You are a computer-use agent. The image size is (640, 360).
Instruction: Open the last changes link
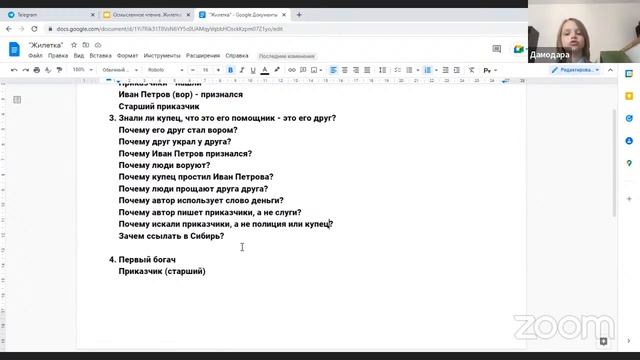287,56
